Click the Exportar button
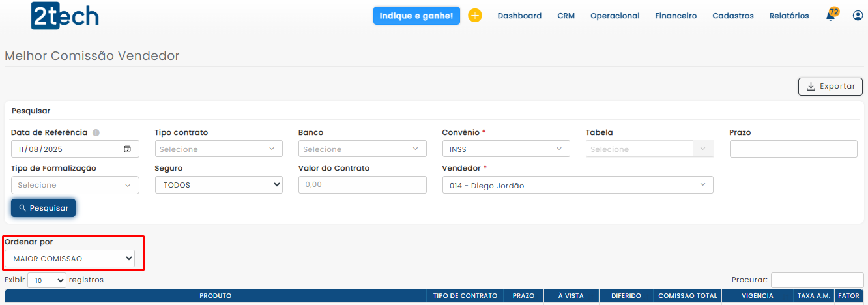Screen dimensions: 868x305 [x=830, y=87]
